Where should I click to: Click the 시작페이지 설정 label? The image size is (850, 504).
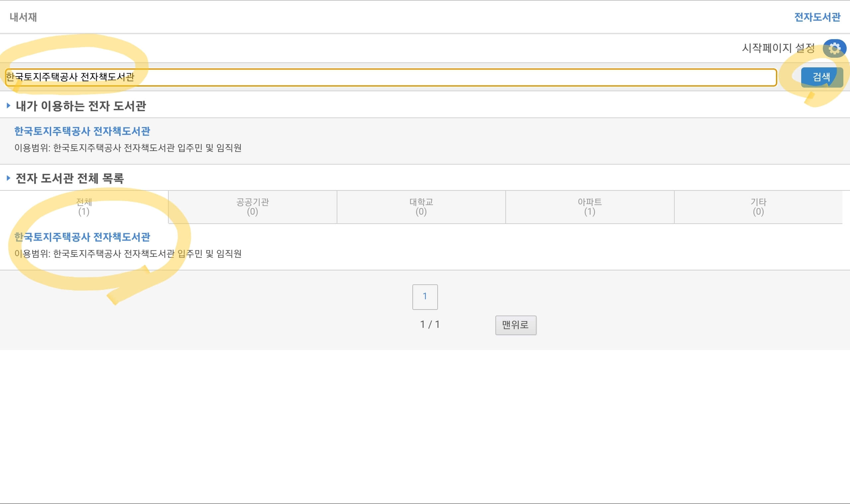click(x=778, y=48)
